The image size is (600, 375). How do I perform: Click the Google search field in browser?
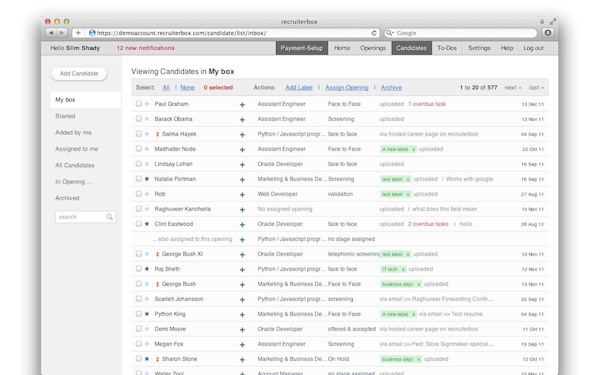pyautogui.click(x=460, y=33)
